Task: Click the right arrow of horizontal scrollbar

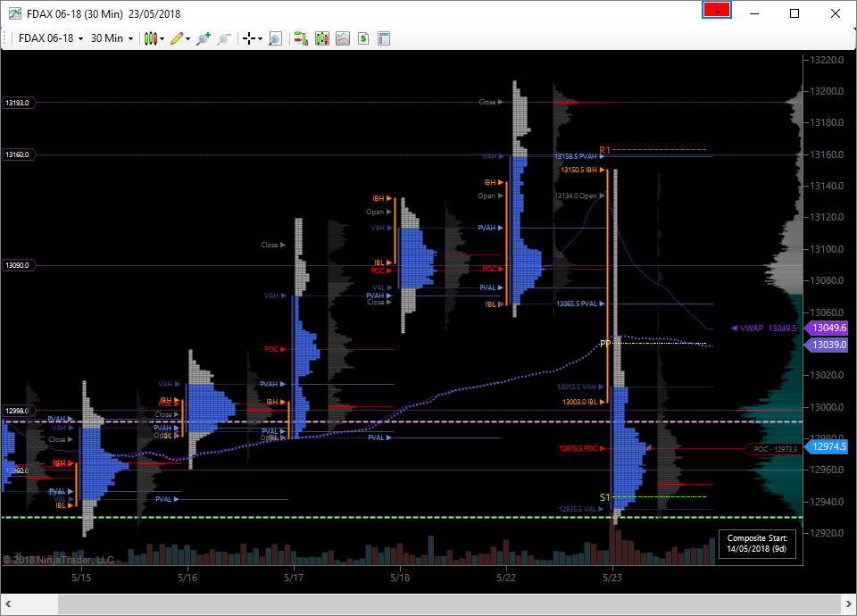Action: (x=848, y=604)
